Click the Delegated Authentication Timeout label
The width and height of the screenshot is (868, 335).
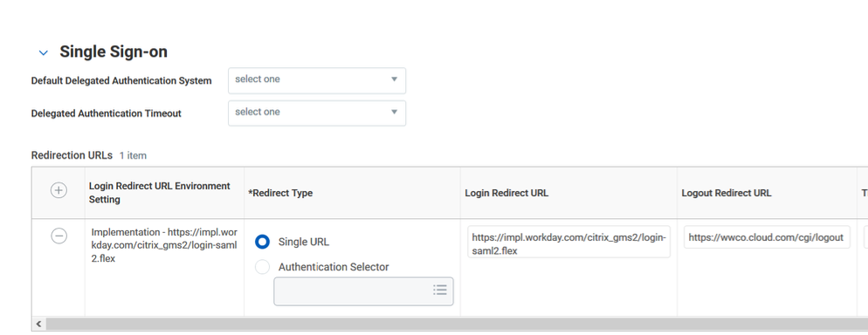(x=107, y=113)
